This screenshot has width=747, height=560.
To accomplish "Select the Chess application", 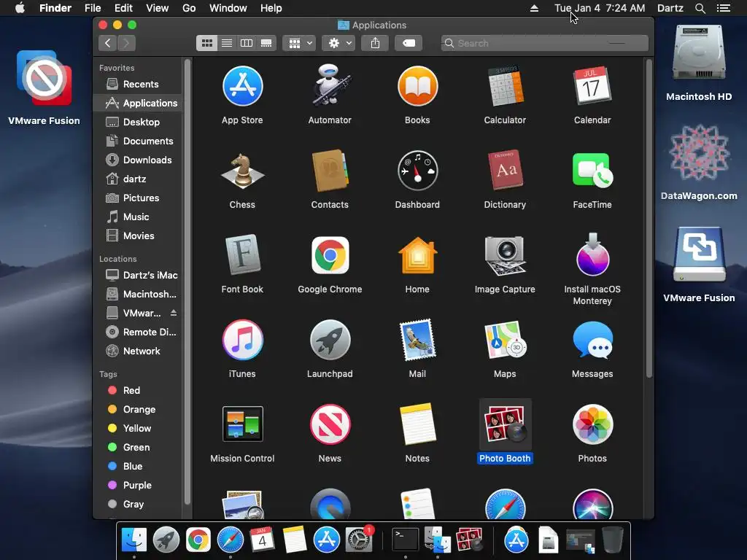I will point(242,171).
